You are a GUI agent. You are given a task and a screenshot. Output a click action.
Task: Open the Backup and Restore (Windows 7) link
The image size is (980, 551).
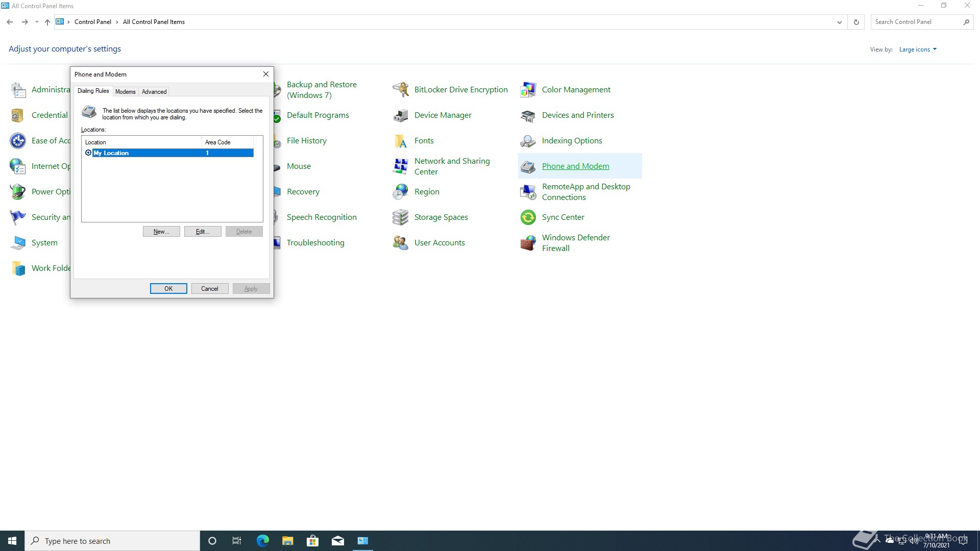pos(322,90)
